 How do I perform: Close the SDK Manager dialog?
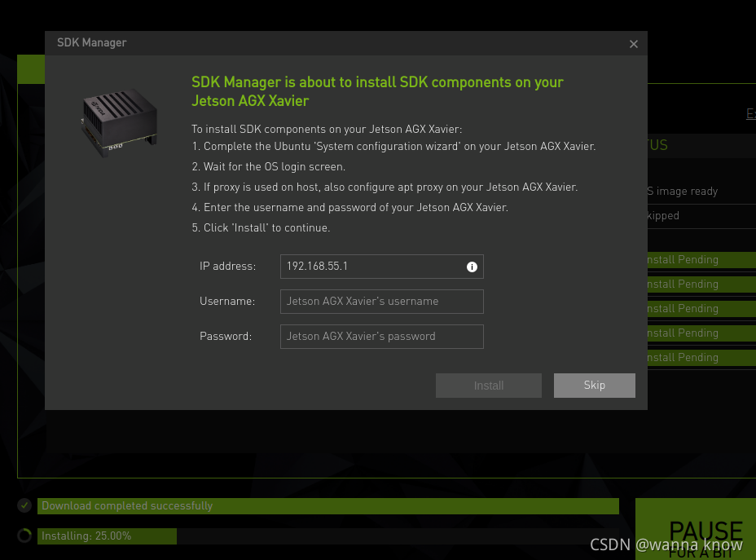coord(634,44)
